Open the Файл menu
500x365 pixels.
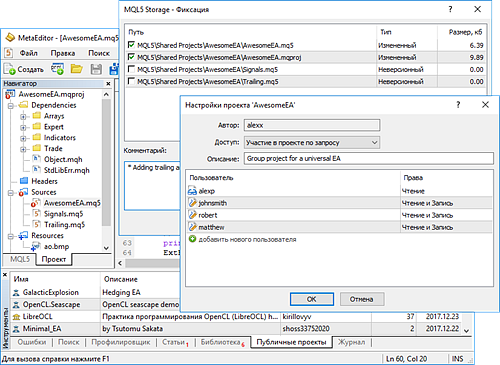point(28,53)
